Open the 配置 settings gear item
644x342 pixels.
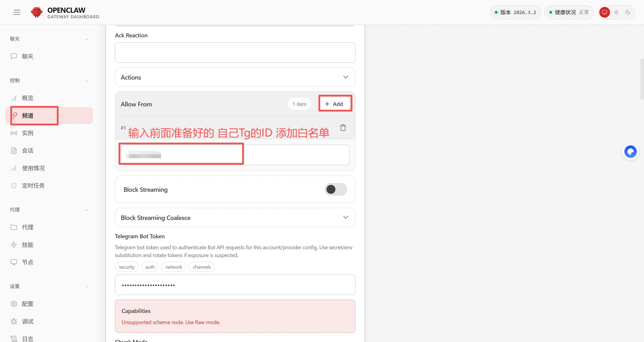click(28, 304)
